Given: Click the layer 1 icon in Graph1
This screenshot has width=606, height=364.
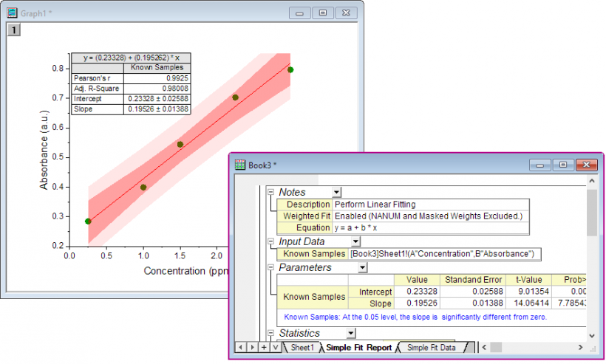Looking at the screenshot, I should 14,30.
